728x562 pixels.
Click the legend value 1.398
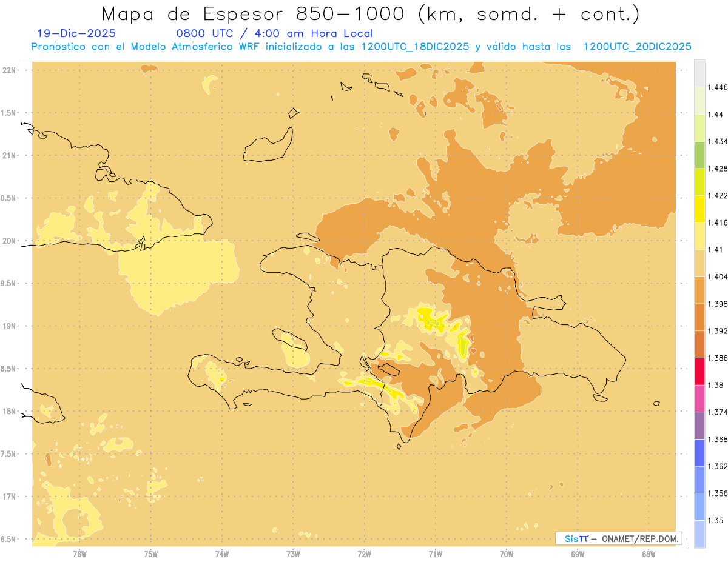[719, 304]
